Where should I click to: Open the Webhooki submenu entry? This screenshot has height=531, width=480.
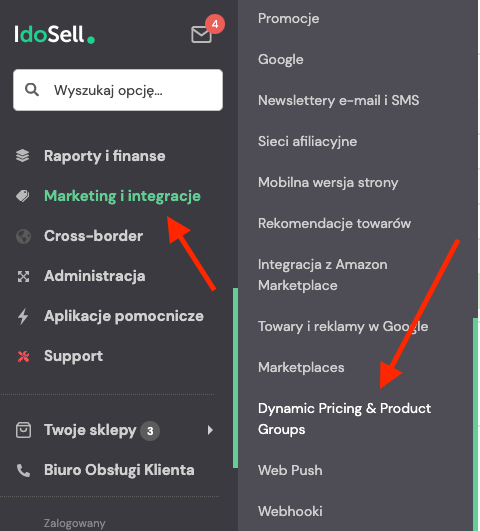coord(290,511)
